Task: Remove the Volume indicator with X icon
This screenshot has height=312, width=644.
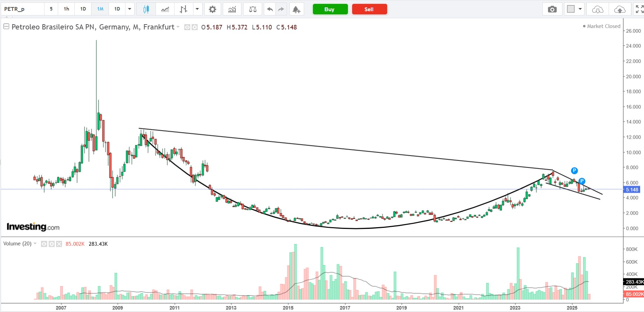Action: (x=59, y=244)
